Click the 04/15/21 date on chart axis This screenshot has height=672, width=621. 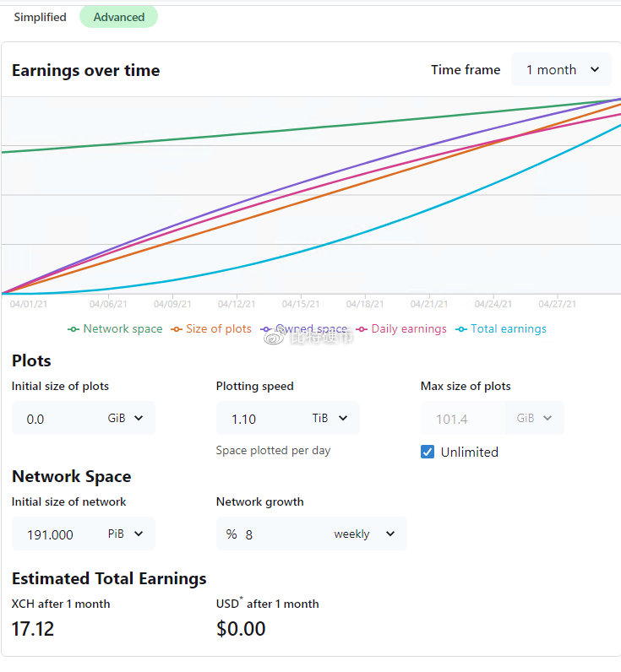pos(301,304)
